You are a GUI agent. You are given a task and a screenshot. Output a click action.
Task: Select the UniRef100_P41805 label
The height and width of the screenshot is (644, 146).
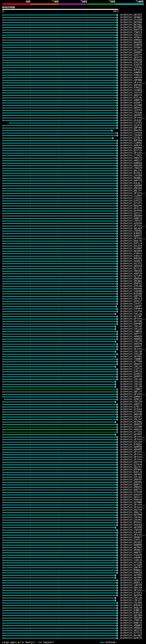coord(131,555)
